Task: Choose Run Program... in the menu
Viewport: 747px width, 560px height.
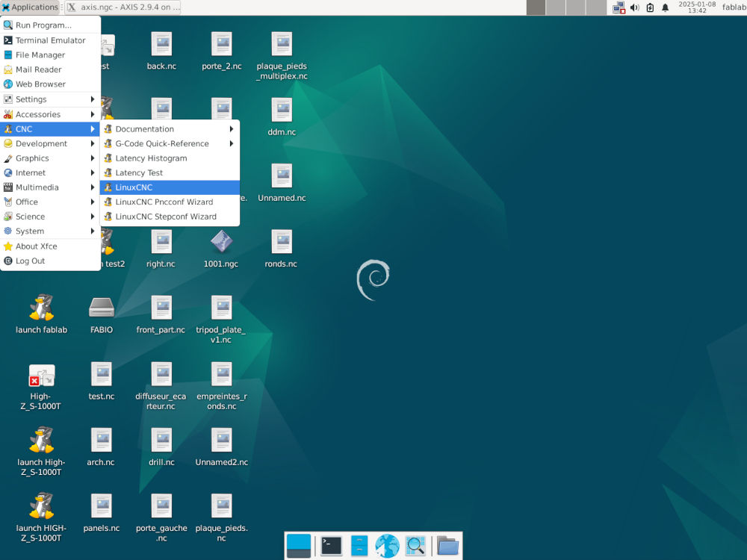Action: 50,25
